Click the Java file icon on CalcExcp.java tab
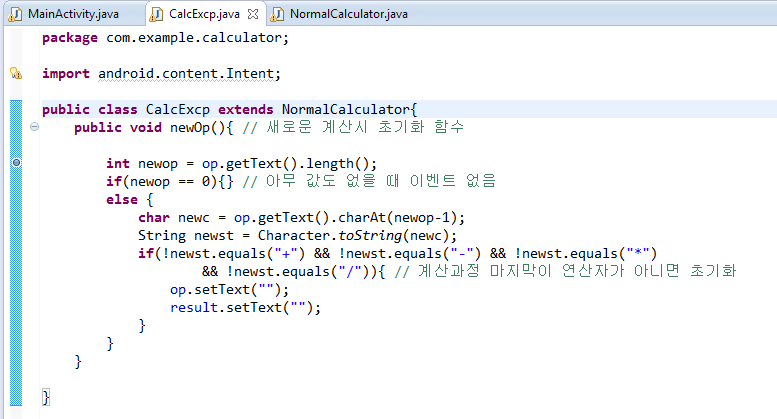The width and height of the screenshot is (777, 419). (x=156, y=14)
